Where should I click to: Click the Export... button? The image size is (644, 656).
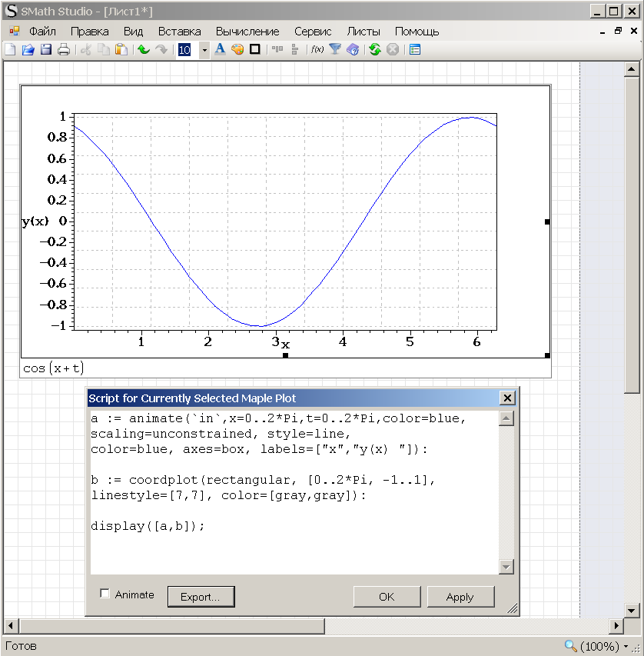(201, 597)
